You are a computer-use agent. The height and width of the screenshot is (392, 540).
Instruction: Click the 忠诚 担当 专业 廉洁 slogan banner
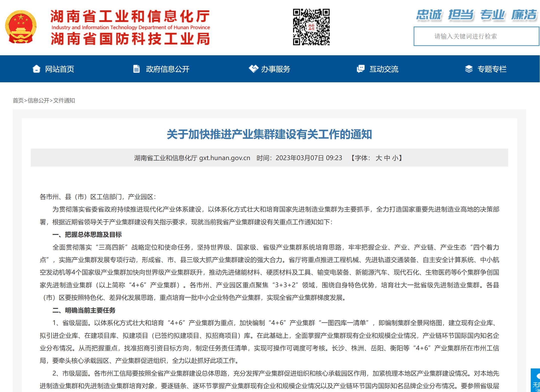(476, 15)
